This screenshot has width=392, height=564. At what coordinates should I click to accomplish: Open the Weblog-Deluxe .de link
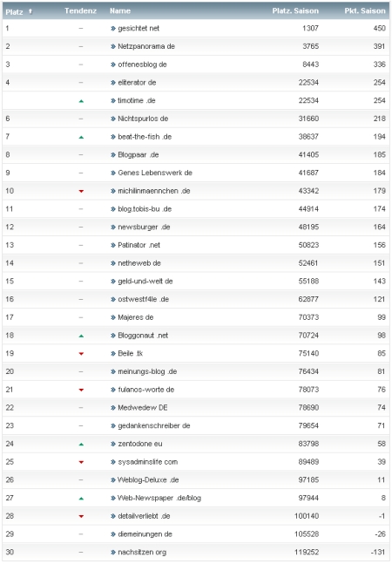[148, 479]
